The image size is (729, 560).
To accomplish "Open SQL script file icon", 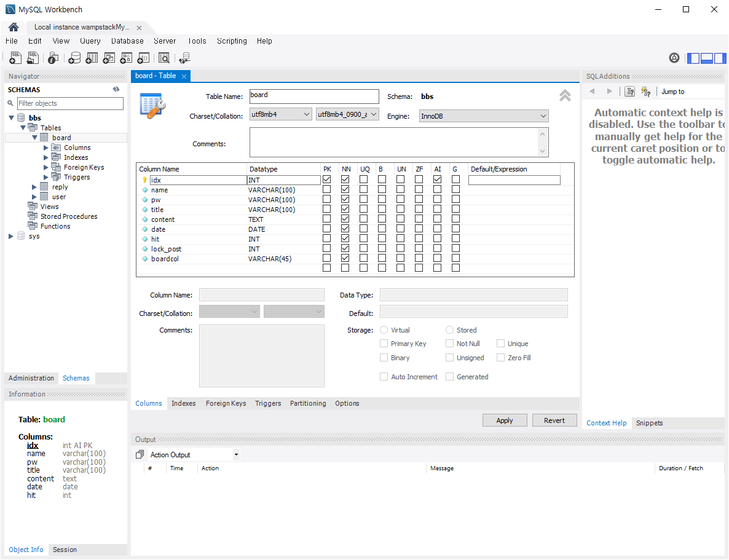I will point(33,58).
